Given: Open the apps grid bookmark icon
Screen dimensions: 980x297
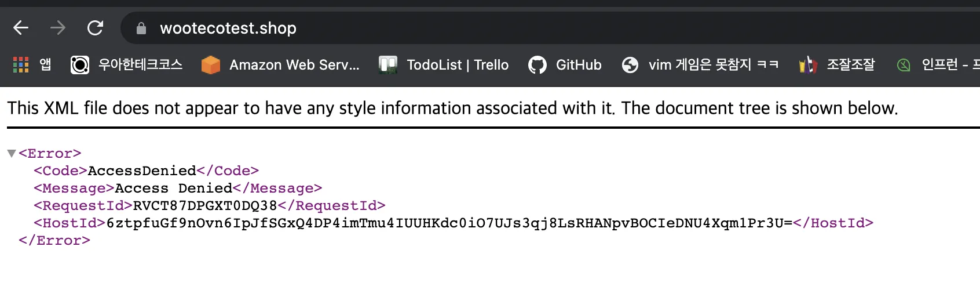Looking at the screenshot, I should pos(21,64).
